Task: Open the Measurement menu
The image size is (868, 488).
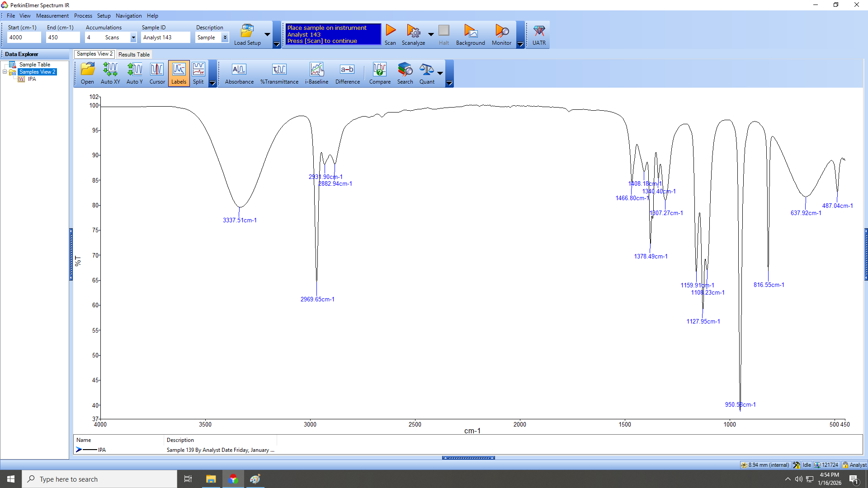Action: point(52,16)
